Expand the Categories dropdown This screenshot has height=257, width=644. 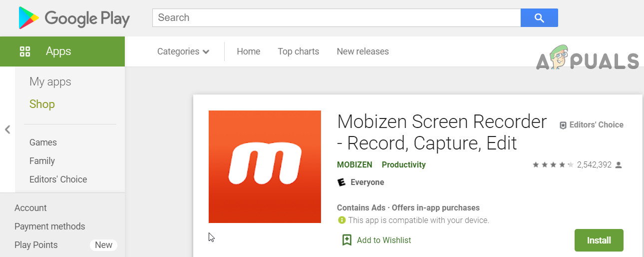(183, 51)
